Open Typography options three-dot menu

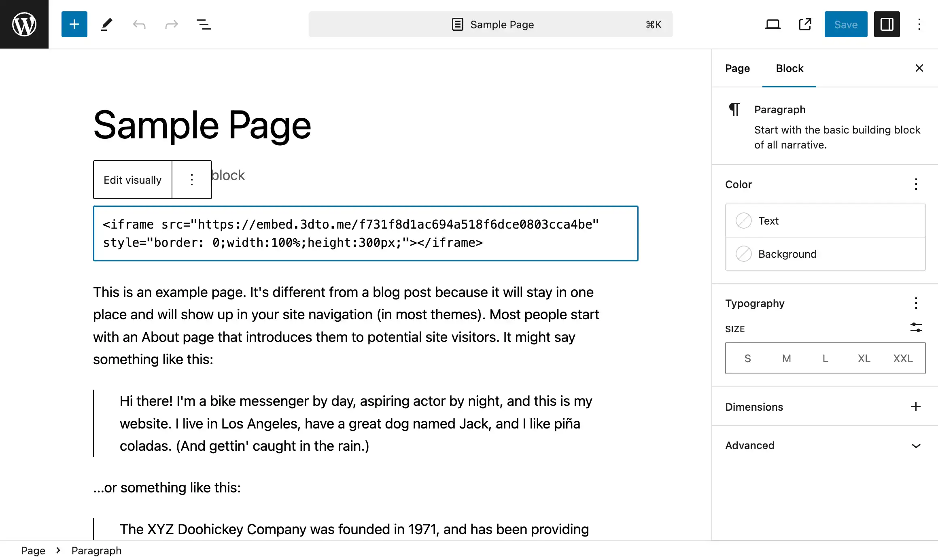click(916, 303)
